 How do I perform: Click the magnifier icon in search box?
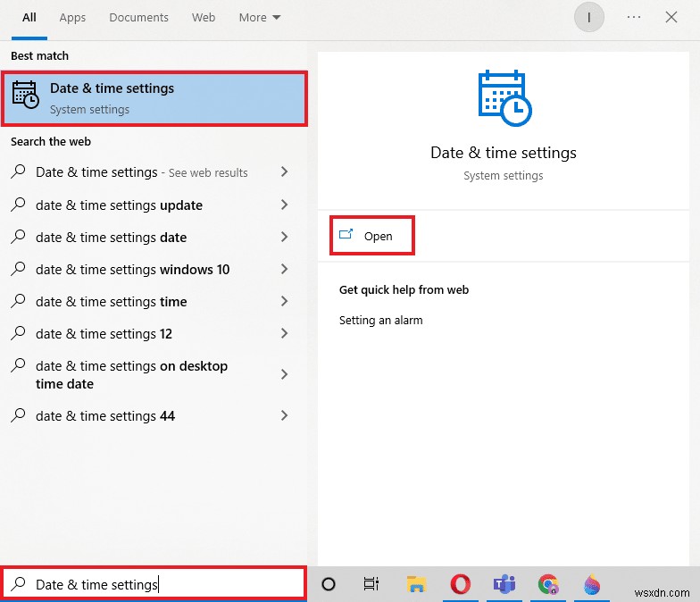point(18,583)
